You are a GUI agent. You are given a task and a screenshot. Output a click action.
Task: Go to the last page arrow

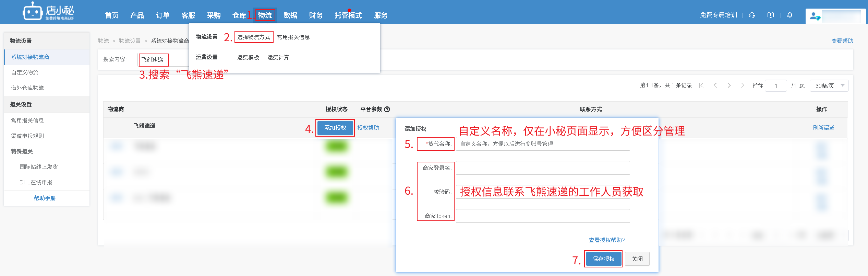coord(743,85)
